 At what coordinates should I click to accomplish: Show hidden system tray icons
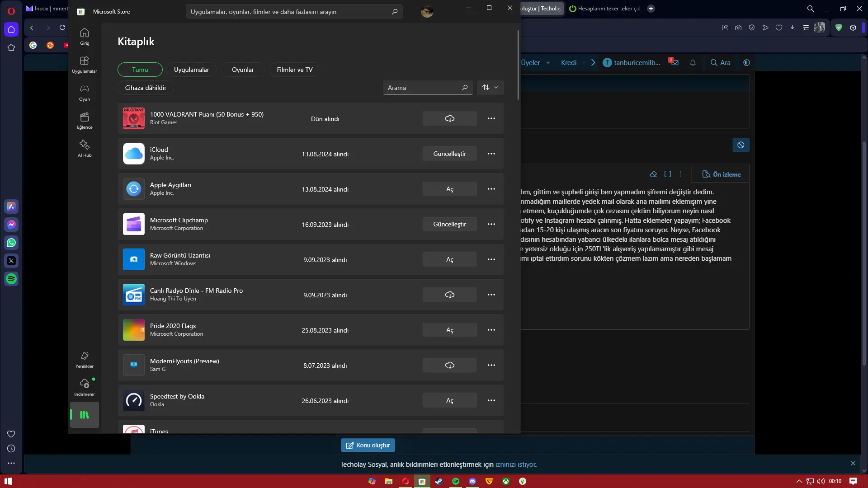(799, 481)
